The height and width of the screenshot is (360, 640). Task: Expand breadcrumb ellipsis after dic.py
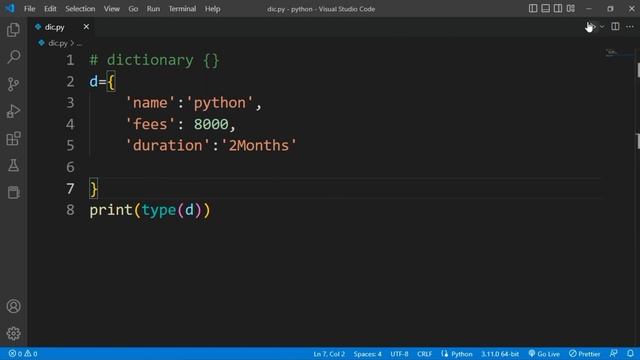click(x=79, y=43)
